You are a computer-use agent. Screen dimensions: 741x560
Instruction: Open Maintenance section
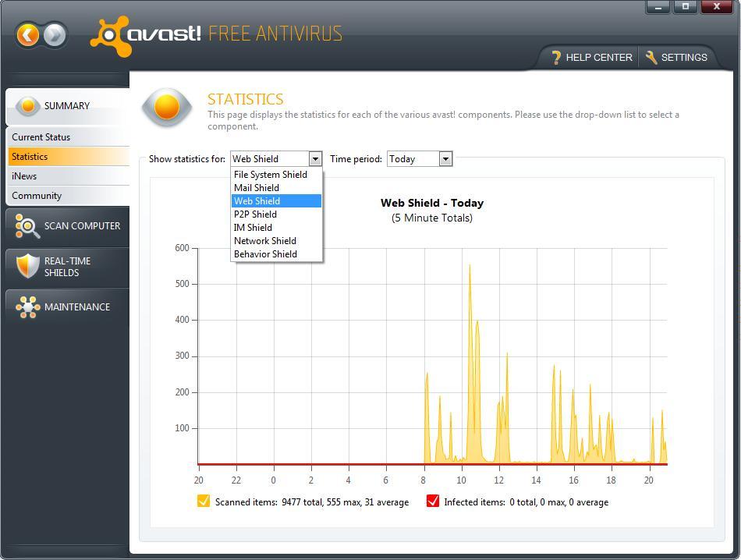(68, 307)
